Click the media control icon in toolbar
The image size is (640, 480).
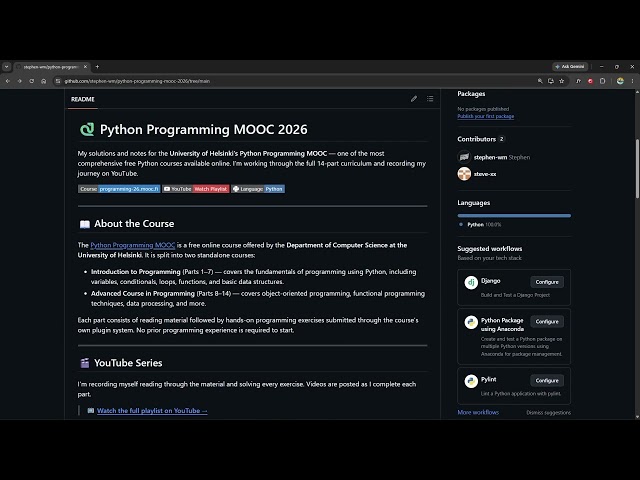coord(578,81)
